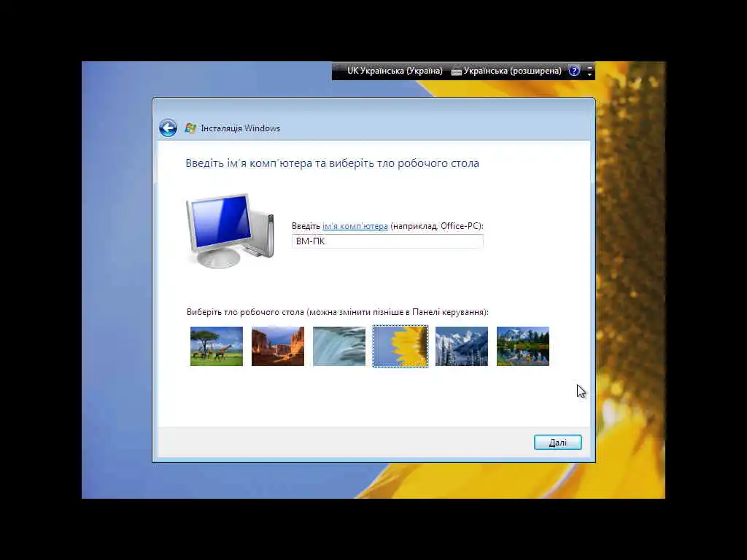
Task: Select the mountain lake reflection wallpaper
Action: click(x=523, y=346)
